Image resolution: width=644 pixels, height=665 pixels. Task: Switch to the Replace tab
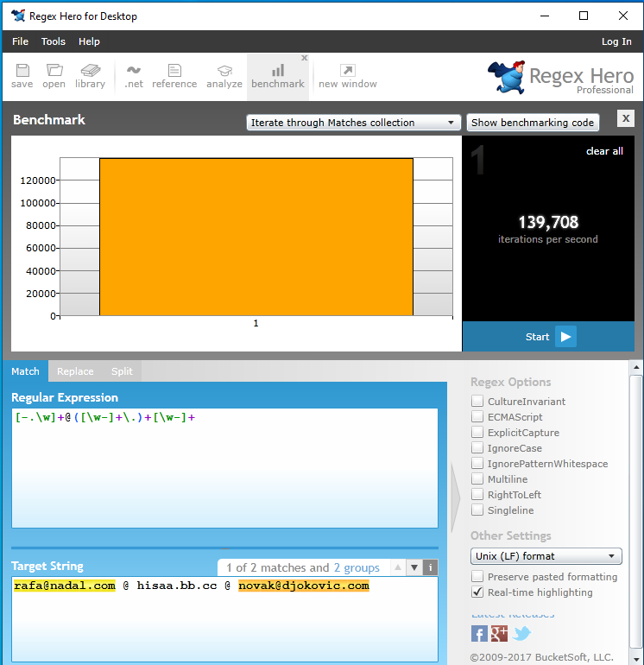pos(75,371)
